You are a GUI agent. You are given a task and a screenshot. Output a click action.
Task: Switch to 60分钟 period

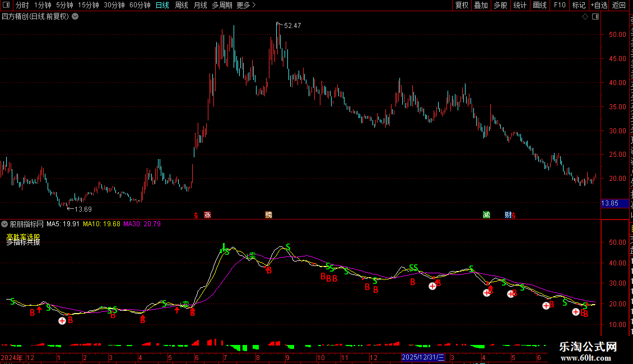[140, 5]
